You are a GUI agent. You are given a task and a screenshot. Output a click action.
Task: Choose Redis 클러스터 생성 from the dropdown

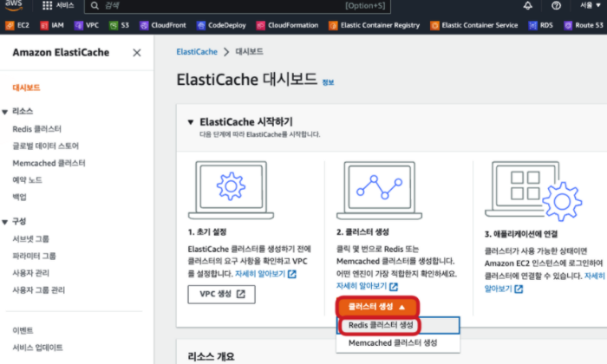tap(398, 325)
